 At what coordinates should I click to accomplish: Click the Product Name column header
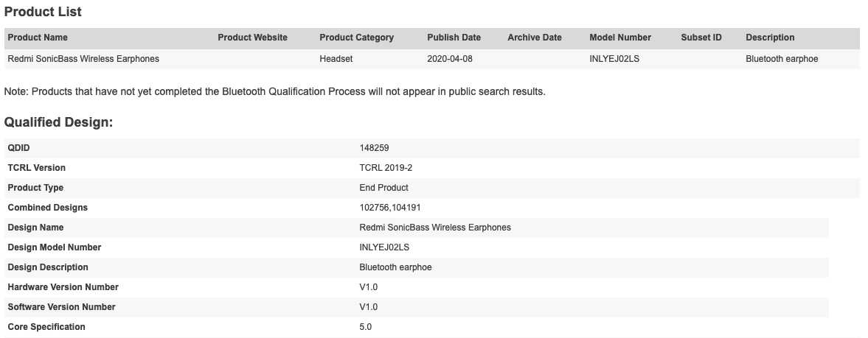(x=38, y=38)
